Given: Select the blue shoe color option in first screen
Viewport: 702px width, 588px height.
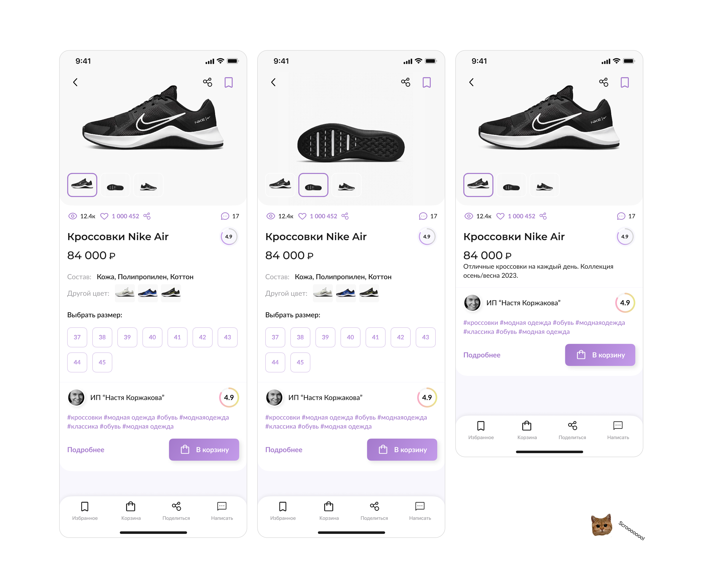Looking at the screenshot, I should click(x=148, y=293).
